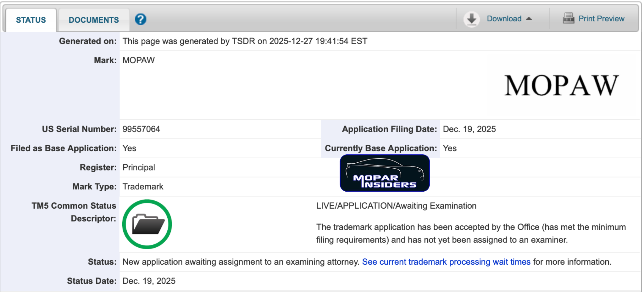Click the Mopar Insiders car logo
Screen dimensions: 644x292
385,173
